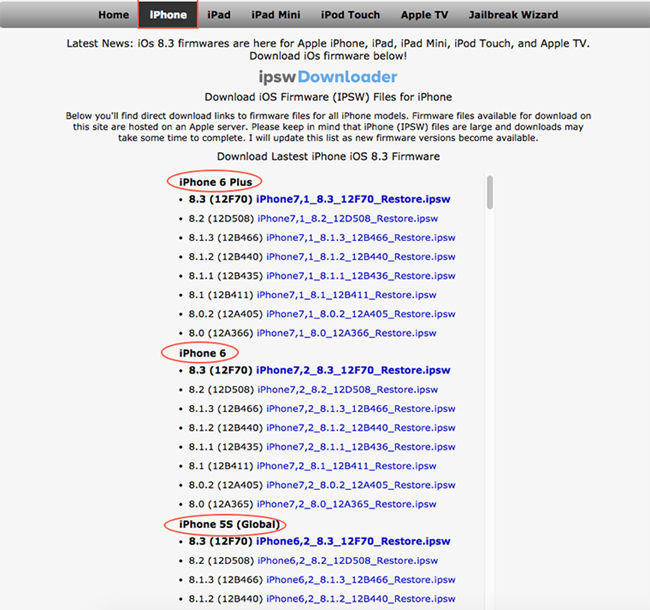
Task: Download iPhone7,1_8.1.1_12B436_Restore.ipsw
Action: [x=361, y=276]
